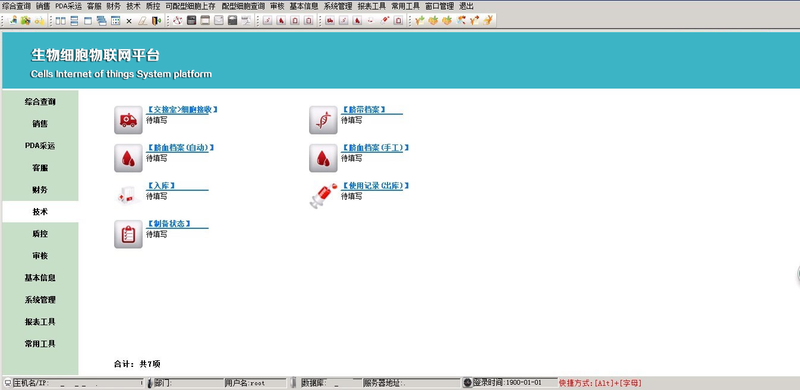Click the clipboard checklist icon for 制备状态
Screen dimensions: 800x390
tap(128, 234)
